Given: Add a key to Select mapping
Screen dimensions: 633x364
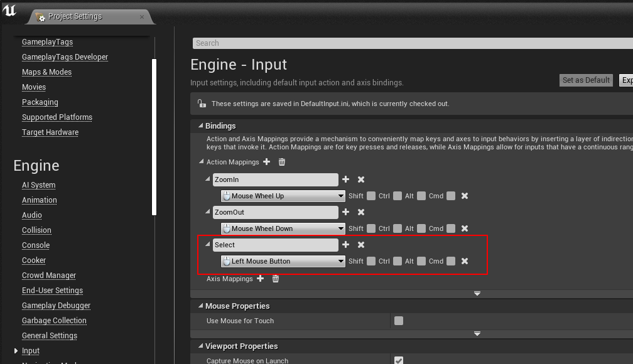Looking at the screenshot, I should pos(345,245).
